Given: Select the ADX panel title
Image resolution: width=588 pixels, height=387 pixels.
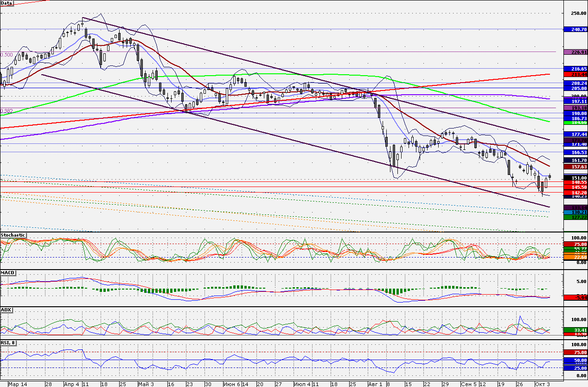Looking at the screenshot, I should (x=6, y=309).
